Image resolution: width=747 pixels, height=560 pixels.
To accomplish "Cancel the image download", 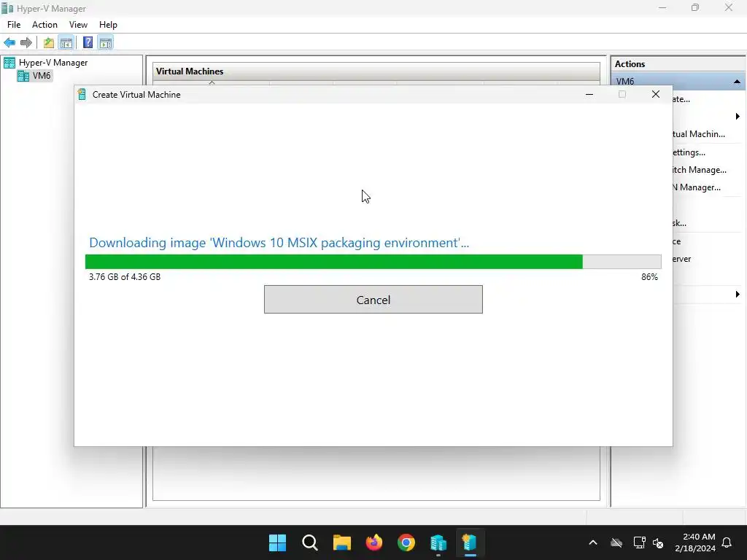I will pos(373,300).
